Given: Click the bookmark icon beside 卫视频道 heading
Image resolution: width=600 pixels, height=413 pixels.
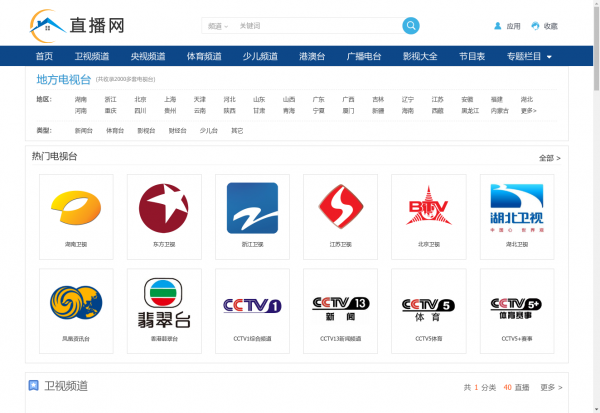Looking at the screenshot, I should 34,385.
